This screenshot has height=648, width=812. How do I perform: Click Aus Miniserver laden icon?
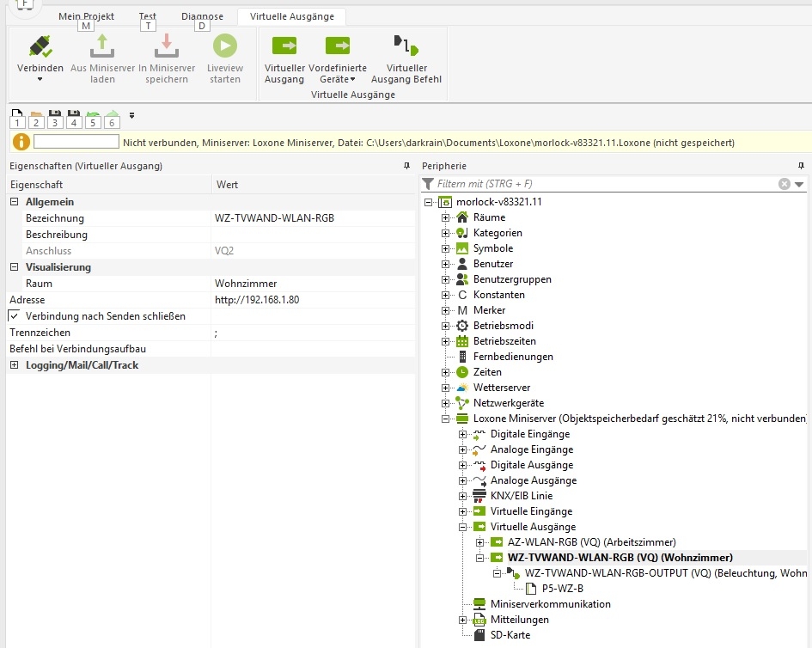point(102,46)
